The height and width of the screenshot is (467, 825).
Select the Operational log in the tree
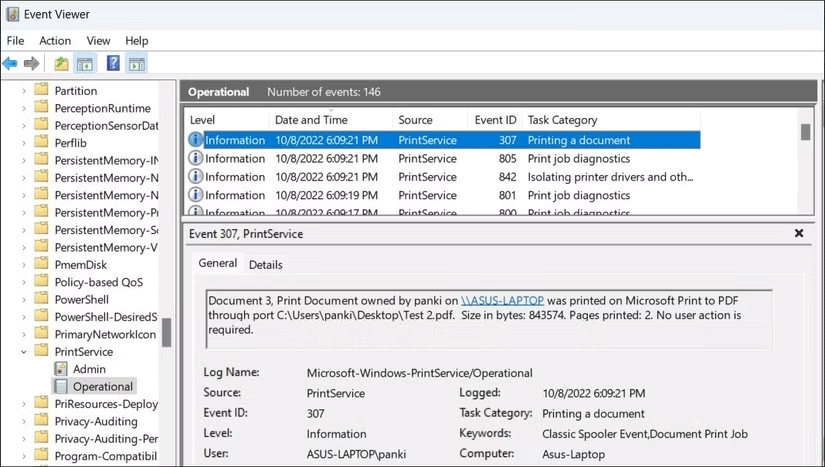click(102, 386)
